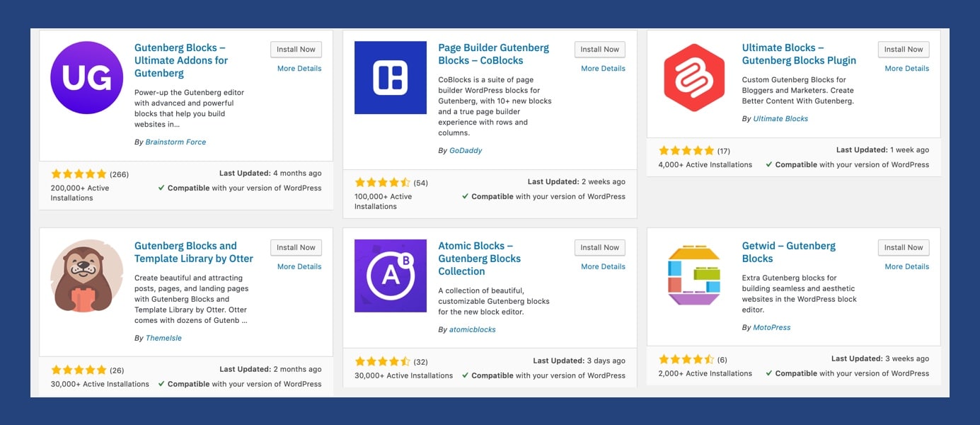The image size is (980, 425).
Task: View More Details for Atomic Blocks
Action: [x=603, y=267]
